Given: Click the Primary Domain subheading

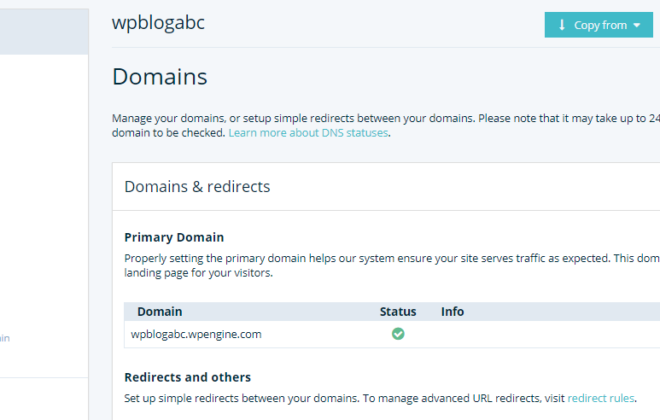Looking at the screenshot, I should 174,237.
